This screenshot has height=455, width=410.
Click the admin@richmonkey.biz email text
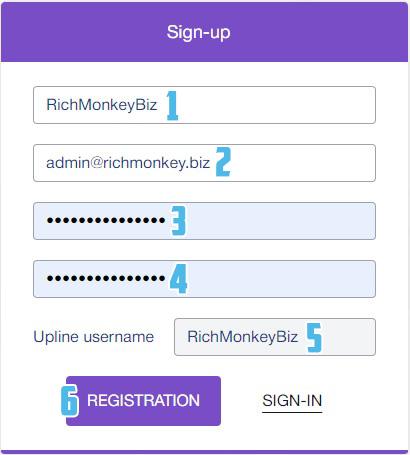pyautogui.click(x=128, y=163)
